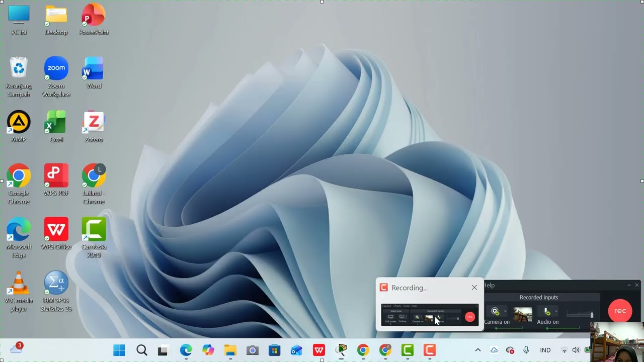Image resolution: width=644 pixels, height=362 pixels.
Task: Open orange Camtasia Recorder taskbar icon
Action: 430,350
